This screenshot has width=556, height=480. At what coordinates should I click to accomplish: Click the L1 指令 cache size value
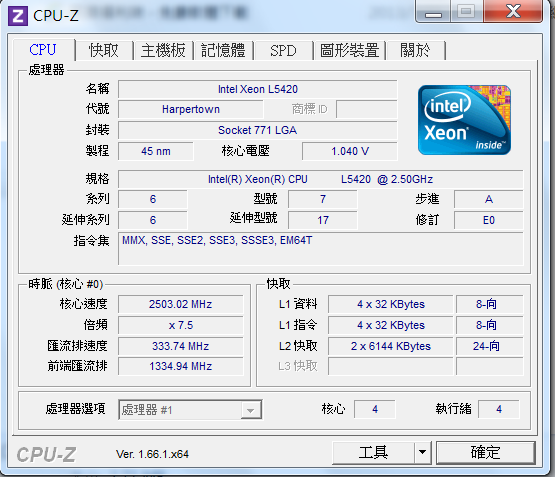(391, 325)
